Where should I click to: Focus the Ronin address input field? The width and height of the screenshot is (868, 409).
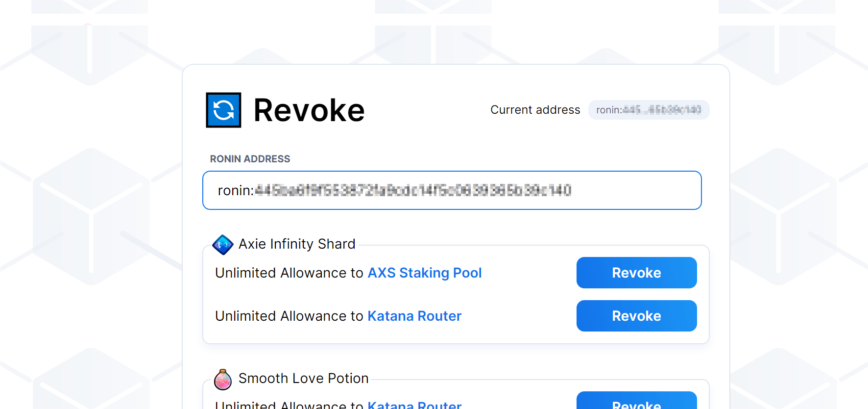point(452,190)
